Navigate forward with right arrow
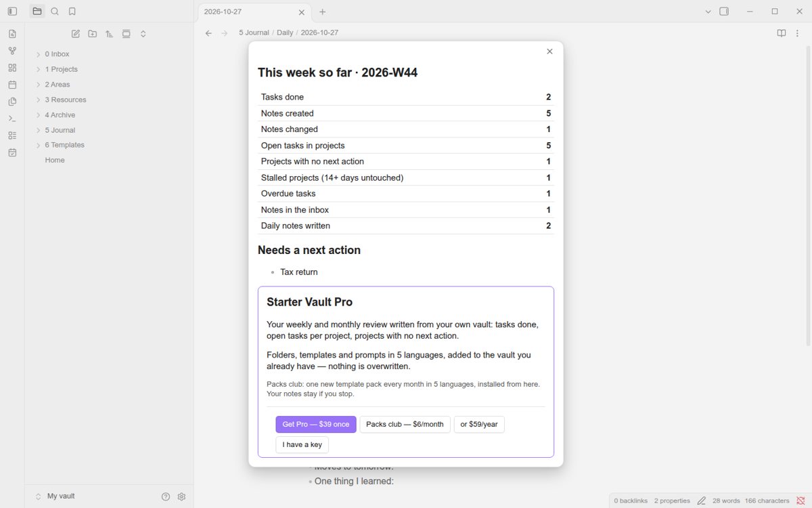This screenshot has height=508, width=812. click(225, 33)
